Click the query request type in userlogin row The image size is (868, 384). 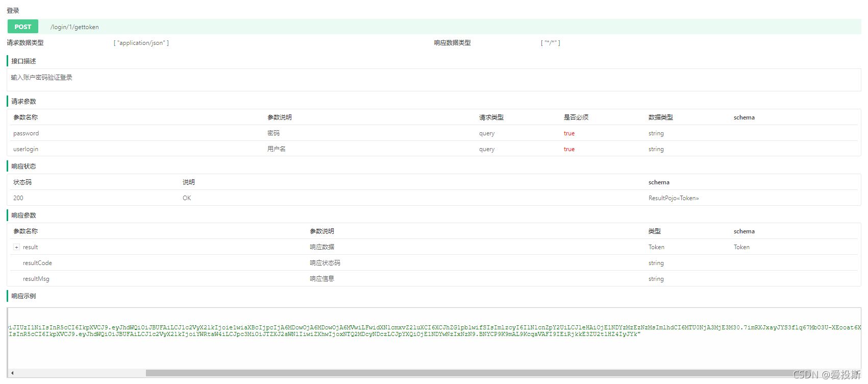[x=487, y=149]
